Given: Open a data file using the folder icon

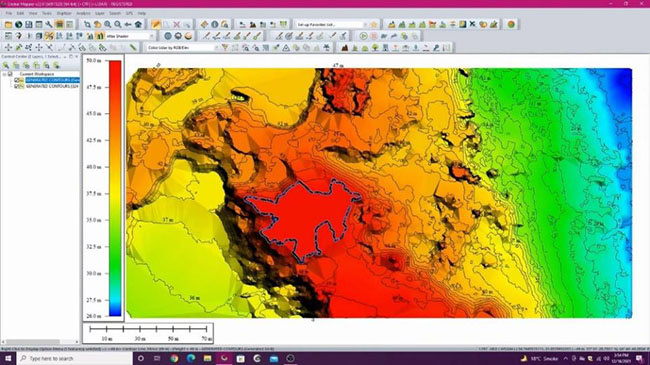Looking at the screenshot, I should (8, 24).
